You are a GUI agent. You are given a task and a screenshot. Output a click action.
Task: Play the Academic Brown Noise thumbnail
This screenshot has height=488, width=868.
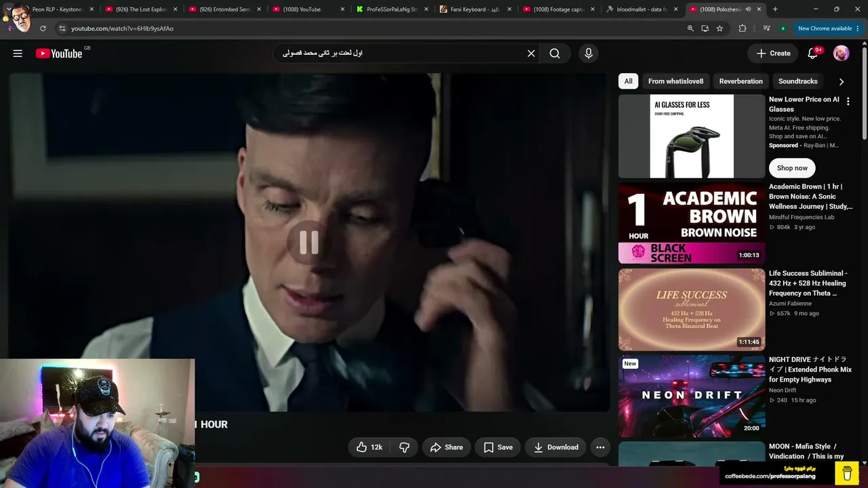click(x=692, y=222)
